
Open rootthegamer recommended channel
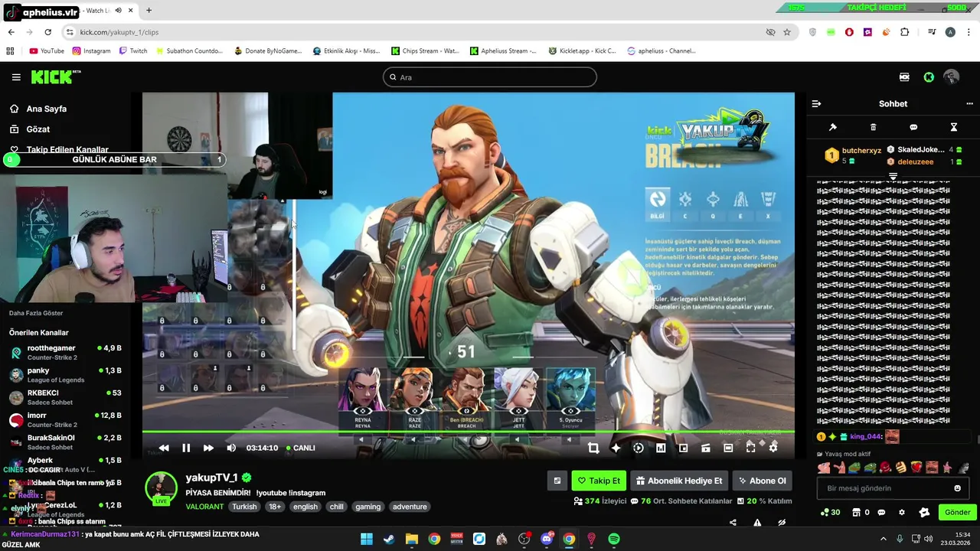65,352
